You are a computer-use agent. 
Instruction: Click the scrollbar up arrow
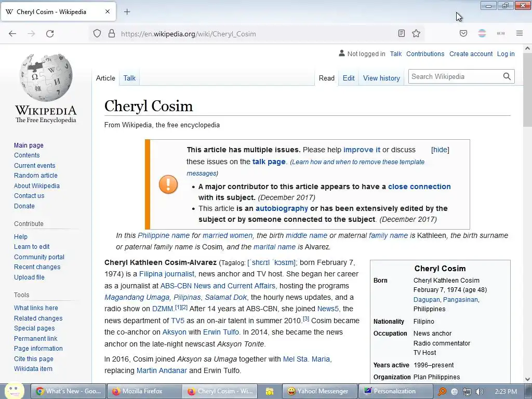[x=528, y=48]
